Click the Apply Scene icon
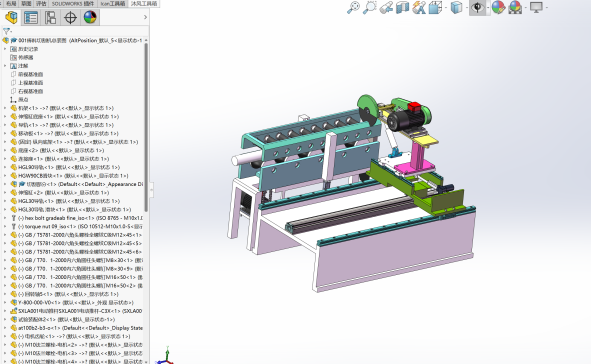 tap(515, 8)
